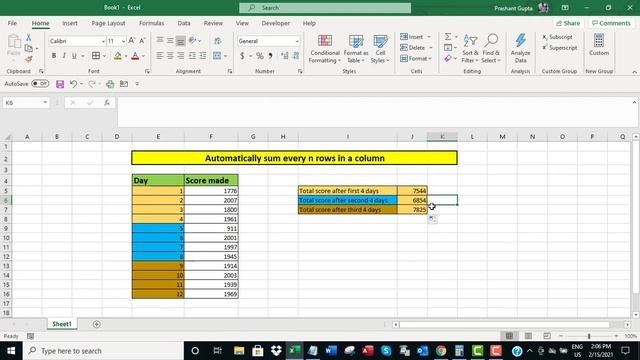Screen dimensions: 640x360
Task: Select cell with 'Total score after first 4 days'
Action: tap(348, 191)
